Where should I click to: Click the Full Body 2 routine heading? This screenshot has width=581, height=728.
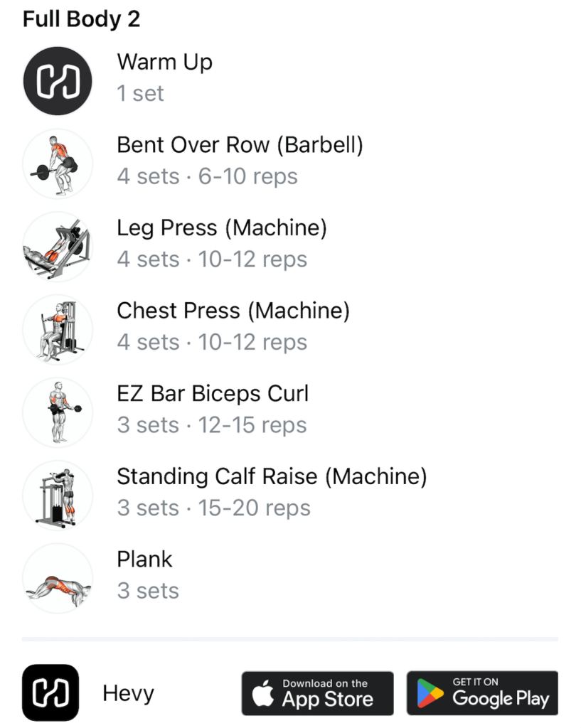click(81, 19)
